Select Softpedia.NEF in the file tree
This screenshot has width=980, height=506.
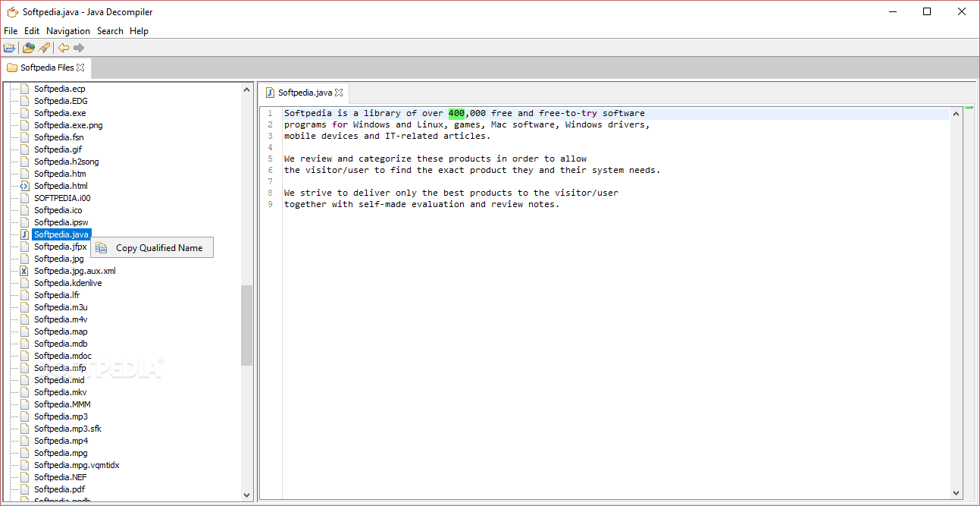[x=60, y=477]
